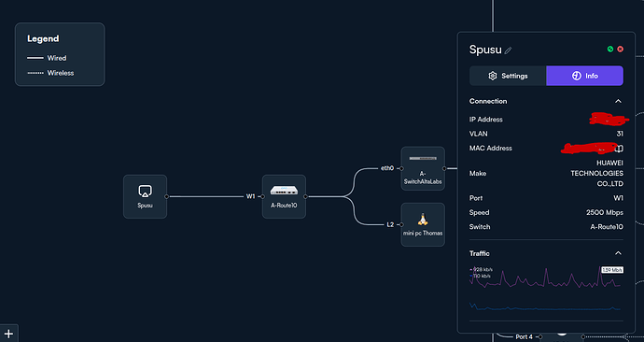
Task: Select the Spusu device node
Action: point(145,196)
